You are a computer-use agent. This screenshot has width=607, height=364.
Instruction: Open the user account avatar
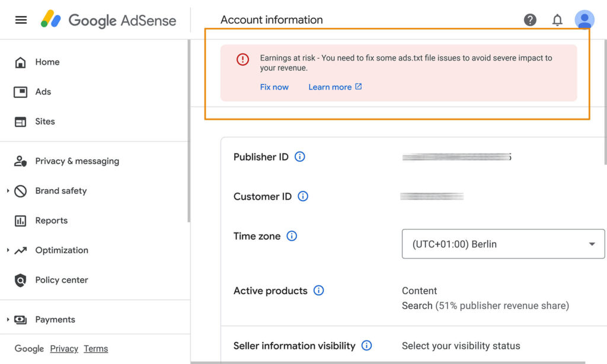[584, 20]
